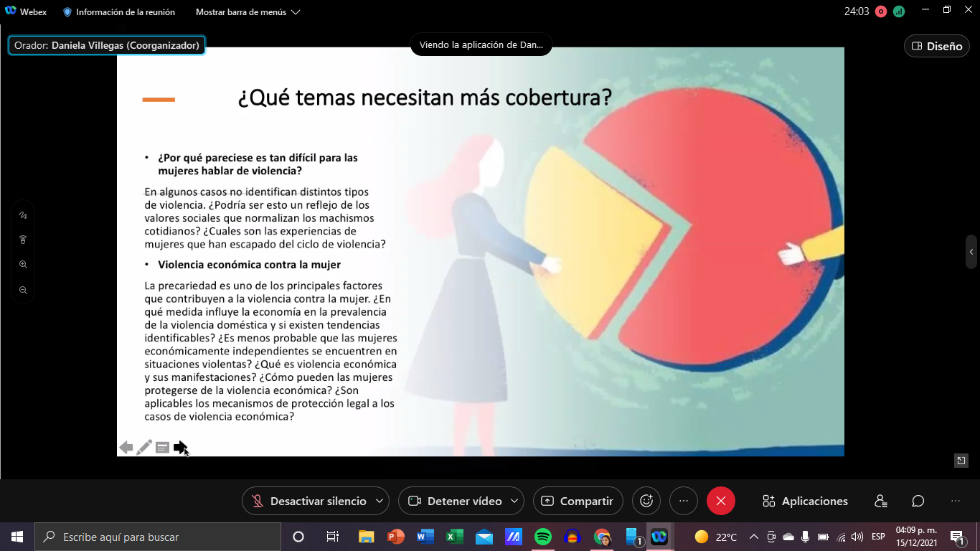Click the Orador Daniela Villegas label
The width and height of the screenshot is (980, 551).
[107, 45]
